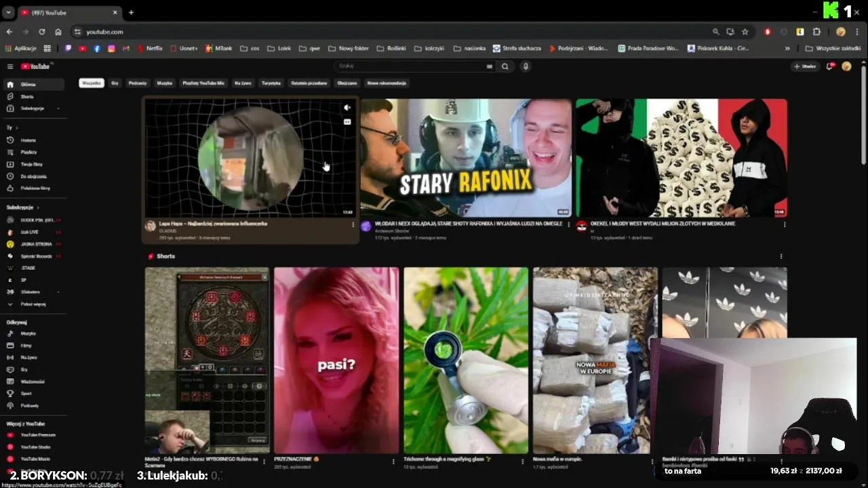Open a new browser tab
868x488 pixels.
[x=131, y=12]
